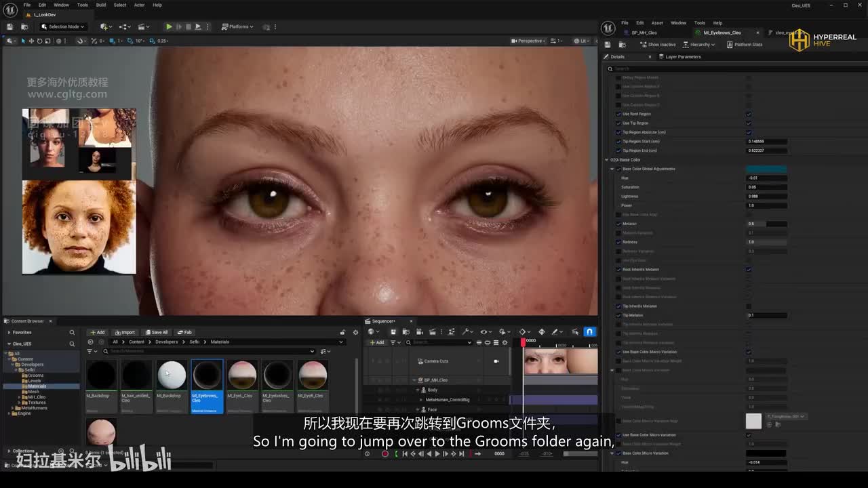
Task: Click the Sequencer snapping magnet icon
Action: point(589,332)
